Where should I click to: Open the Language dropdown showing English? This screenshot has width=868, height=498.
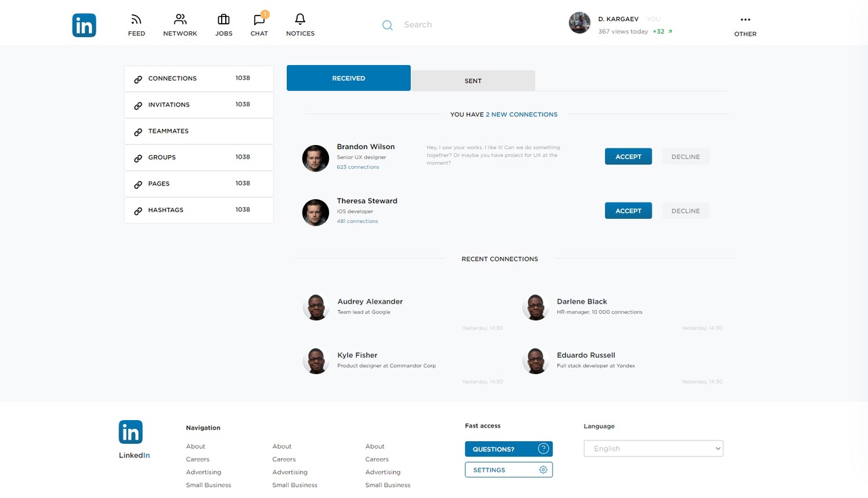(x=653, y=449)
